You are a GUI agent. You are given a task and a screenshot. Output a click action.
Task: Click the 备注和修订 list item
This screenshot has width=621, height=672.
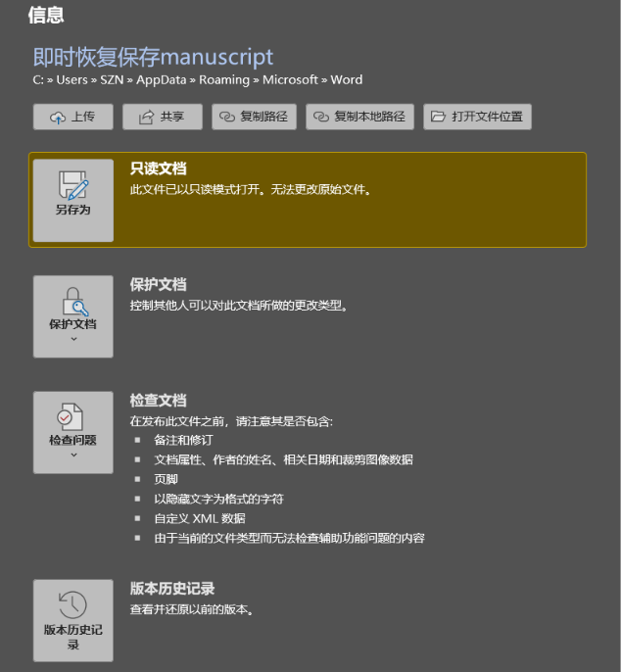click(x=183, y=440)
